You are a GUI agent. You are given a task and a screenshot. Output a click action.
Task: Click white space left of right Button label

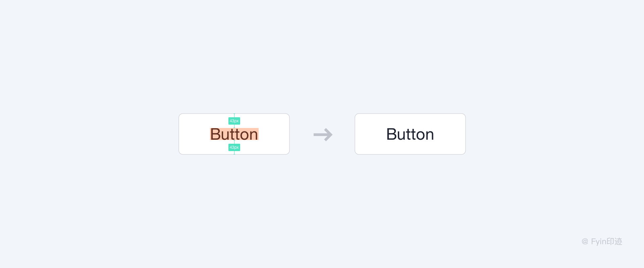(x=371, y=134)
